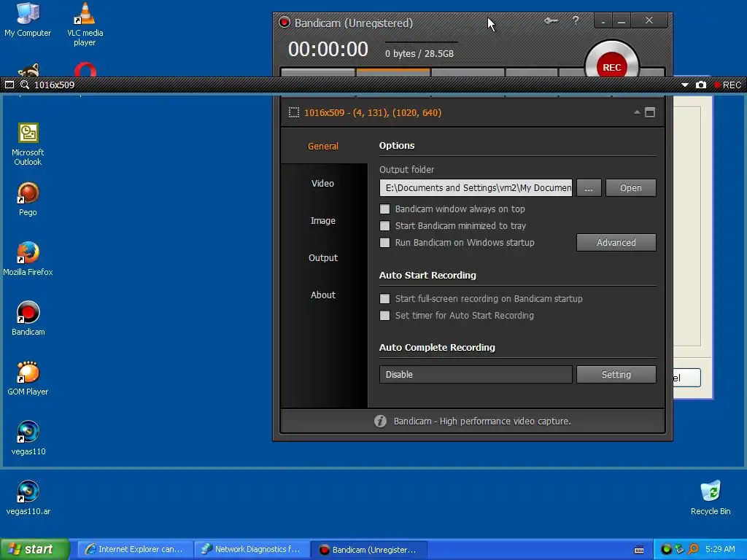The height and width of the screenshot is (560, 747).
Task: Click the info icon in Bandicam status bar
Action: pos(380,421)
